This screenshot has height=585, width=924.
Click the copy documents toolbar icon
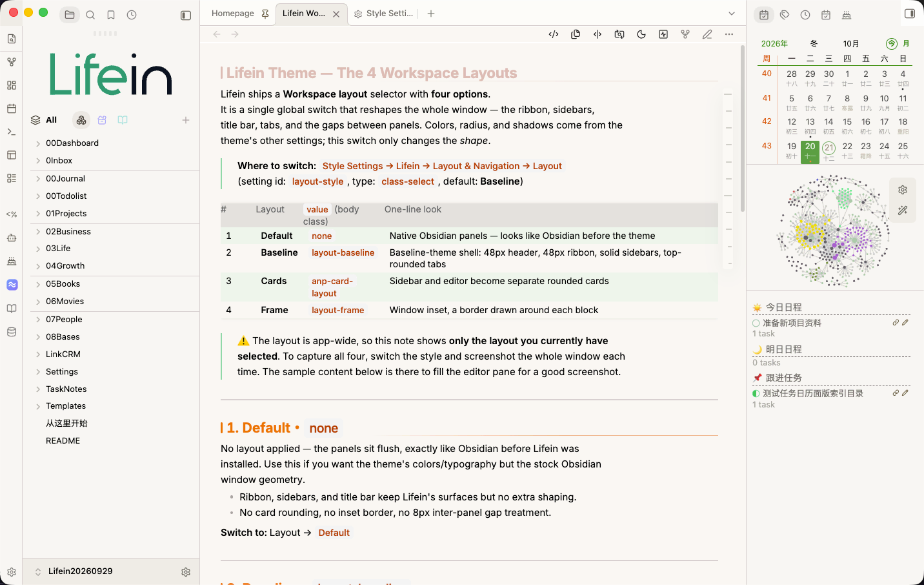pos(576,34)
